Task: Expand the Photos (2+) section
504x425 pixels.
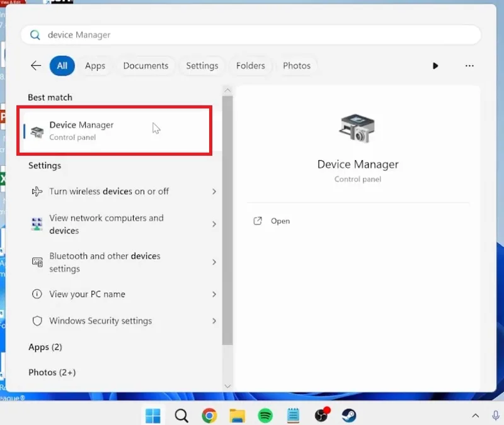Action: (x=52, y=372)
